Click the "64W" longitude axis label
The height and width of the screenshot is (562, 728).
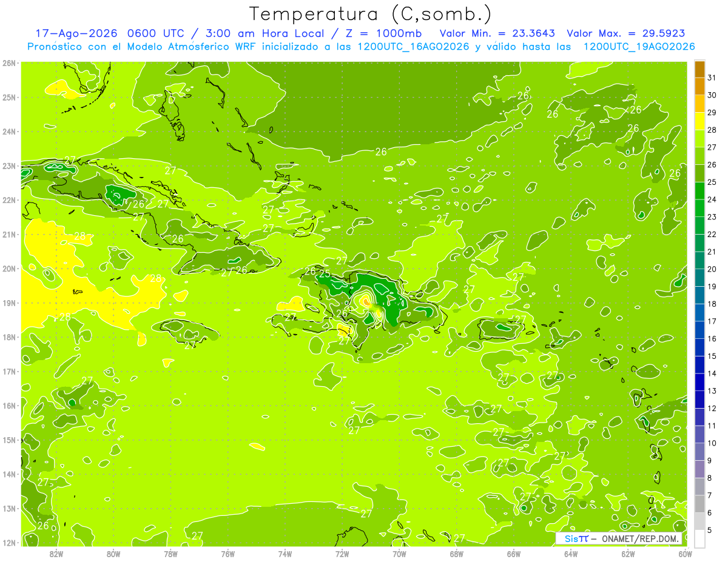[571, 554]
